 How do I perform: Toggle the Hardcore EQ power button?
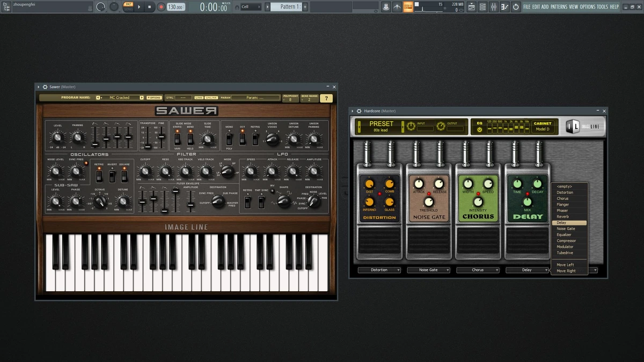[479, 129]
